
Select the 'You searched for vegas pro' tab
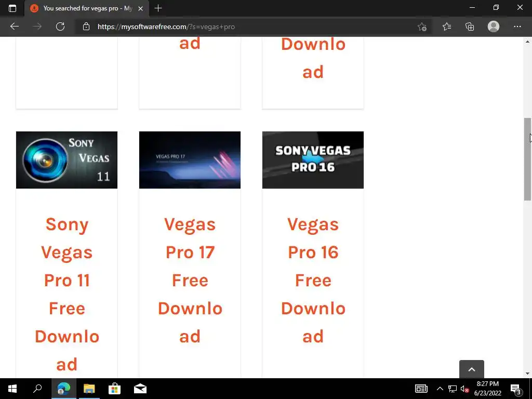[x=87, y=8]
